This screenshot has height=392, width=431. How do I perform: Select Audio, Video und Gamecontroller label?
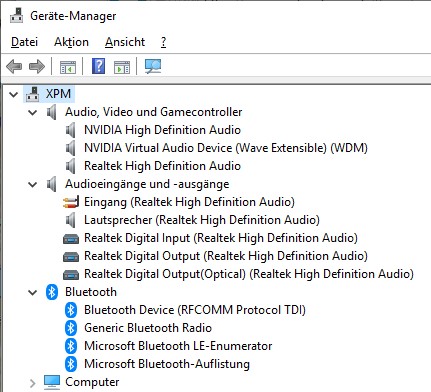coord(154,112)
